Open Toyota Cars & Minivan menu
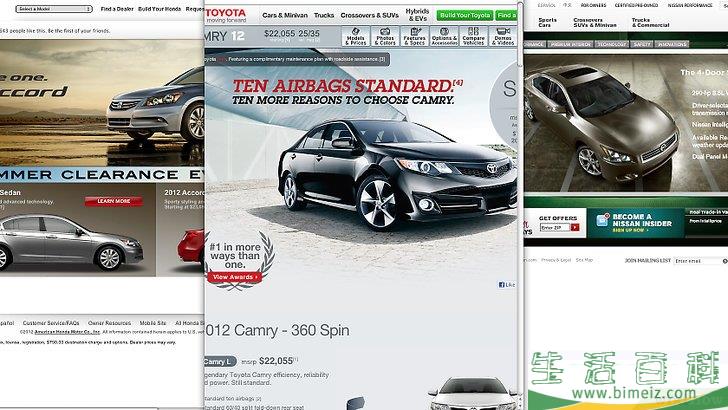728x410 pixels. (x=285, y=15)
